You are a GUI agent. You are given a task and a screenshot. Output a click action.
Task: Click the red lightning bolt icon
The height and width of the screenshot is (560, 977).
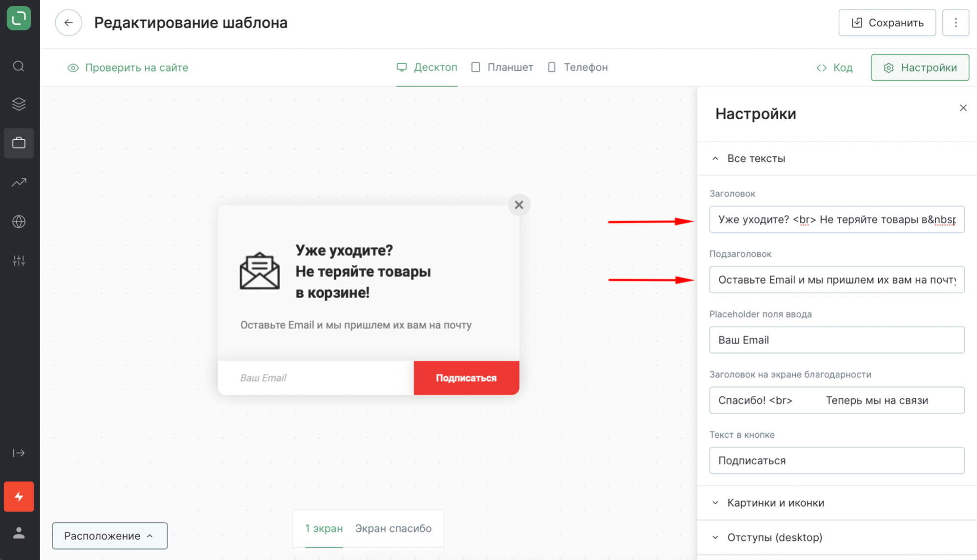pos(19,496)
